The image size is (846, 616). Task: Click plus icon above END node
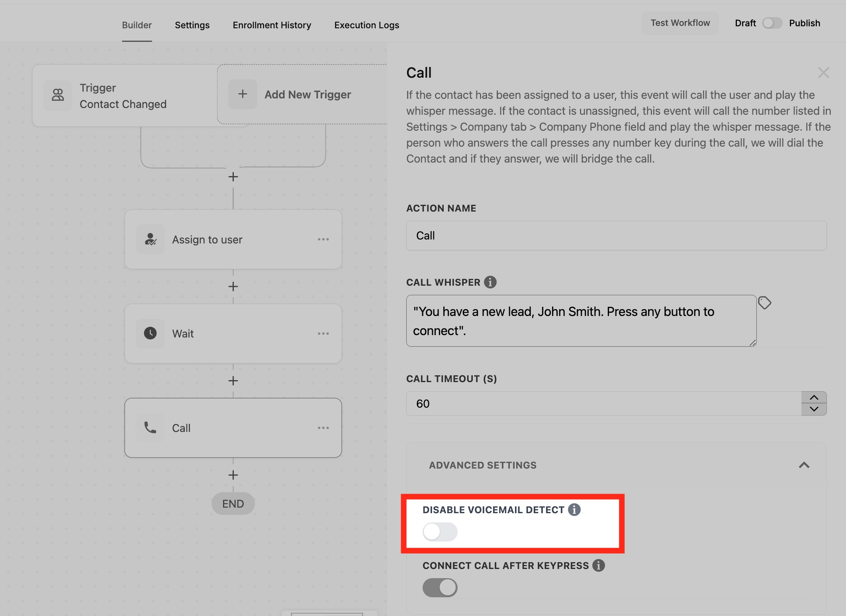click(x=233, y=475)
